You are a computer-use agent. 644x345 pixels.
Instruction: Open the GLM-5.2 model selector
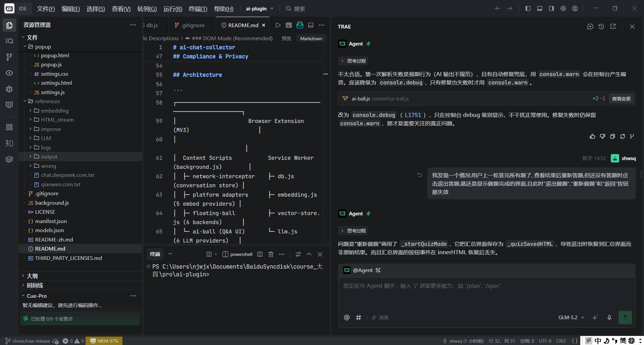[x=571, y=318]
